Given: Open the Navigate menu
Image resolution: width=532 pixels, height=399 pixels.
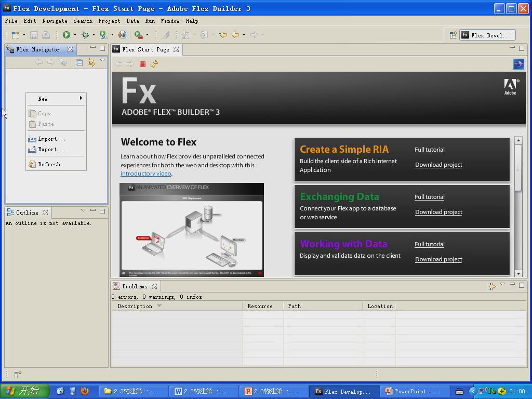Looking at the screenshot, I should point(55,21).
